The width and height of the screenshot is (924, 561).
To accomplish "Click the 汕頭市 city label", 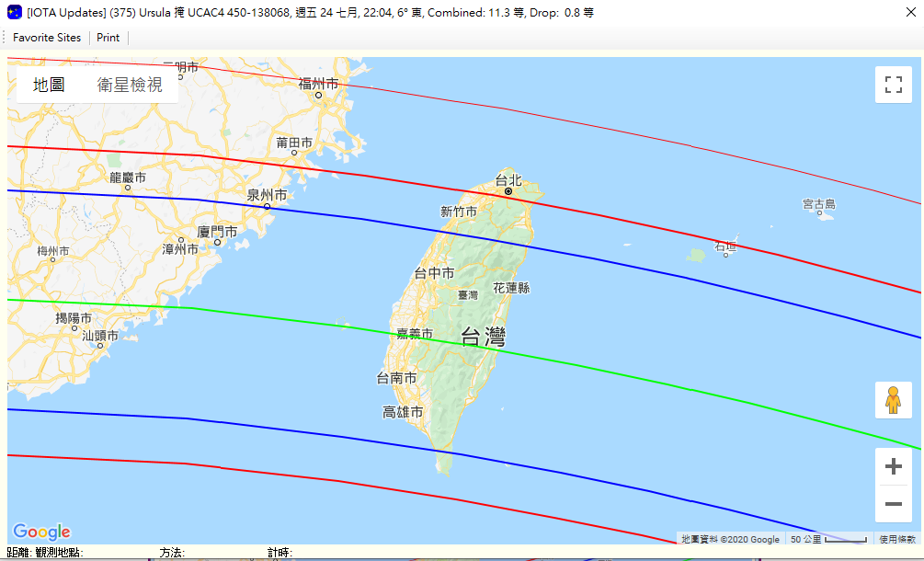I will pyautogui.click(x=100, y=336).
